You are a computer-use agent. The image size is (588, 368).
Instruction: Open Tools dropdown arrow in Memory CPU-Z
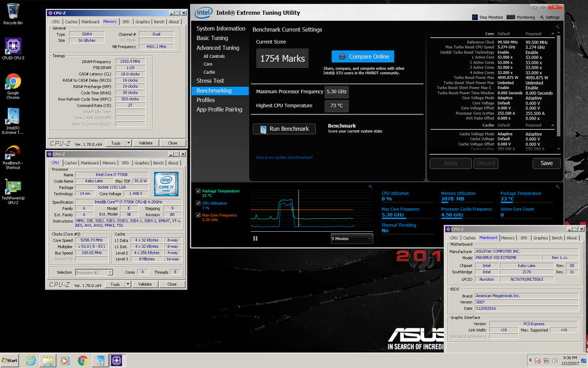click(x=128, y=143)
